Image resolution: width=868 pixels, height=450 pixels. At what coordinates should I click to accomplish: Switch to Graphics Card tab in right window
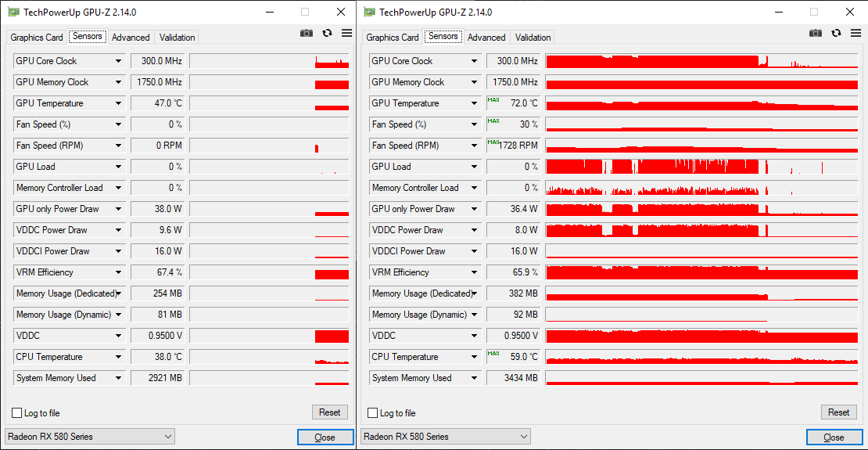click(x=393, y=38)
